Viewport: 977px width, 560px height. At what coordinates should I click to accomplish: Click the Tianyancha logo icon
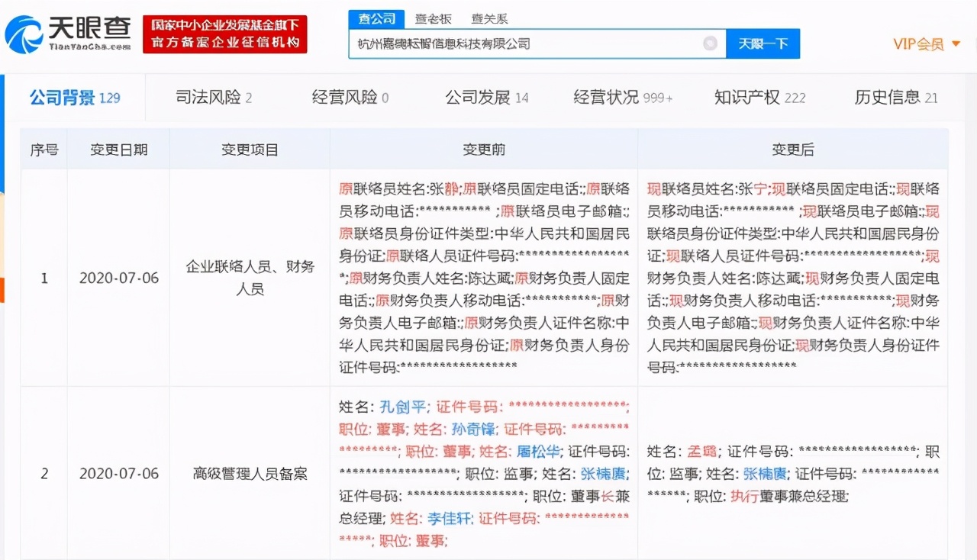(x=24, y=34)
